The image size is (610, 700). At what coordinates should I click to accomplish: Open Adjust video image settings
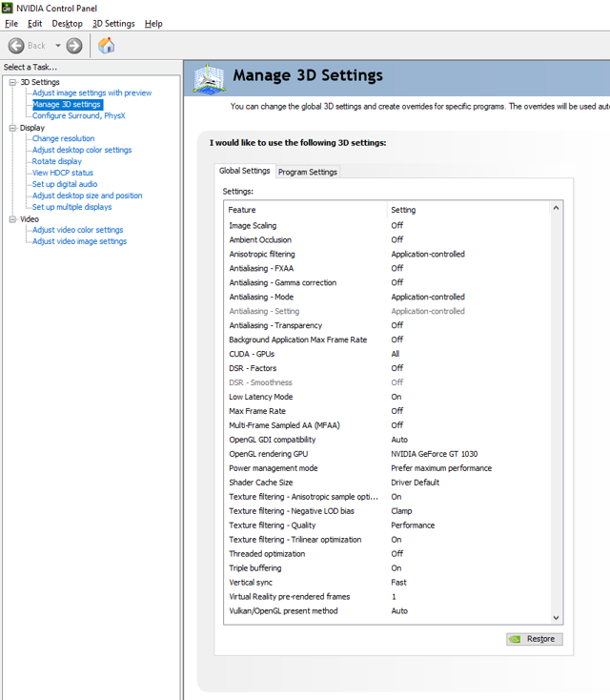coord(79,241)
